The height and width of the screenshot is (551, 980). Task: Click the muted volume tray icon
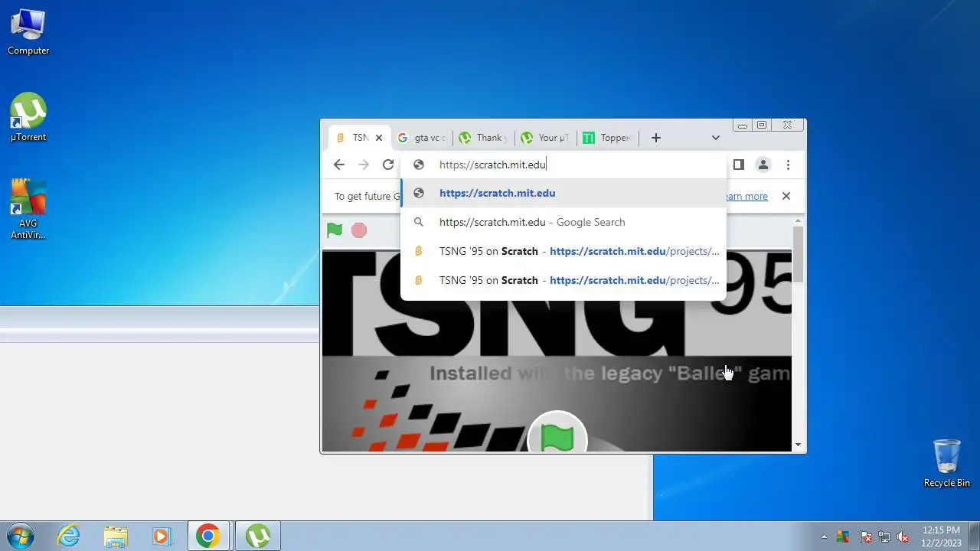coord(903,536)
